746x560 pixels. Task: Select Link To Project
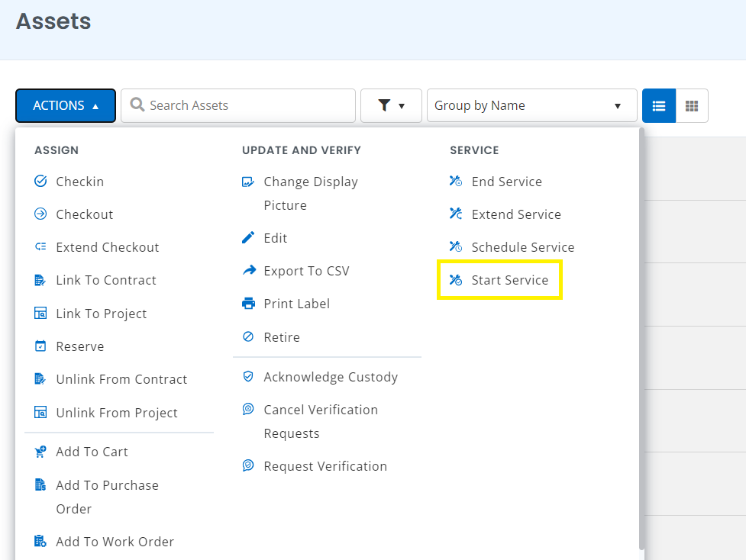click(101, 314)
